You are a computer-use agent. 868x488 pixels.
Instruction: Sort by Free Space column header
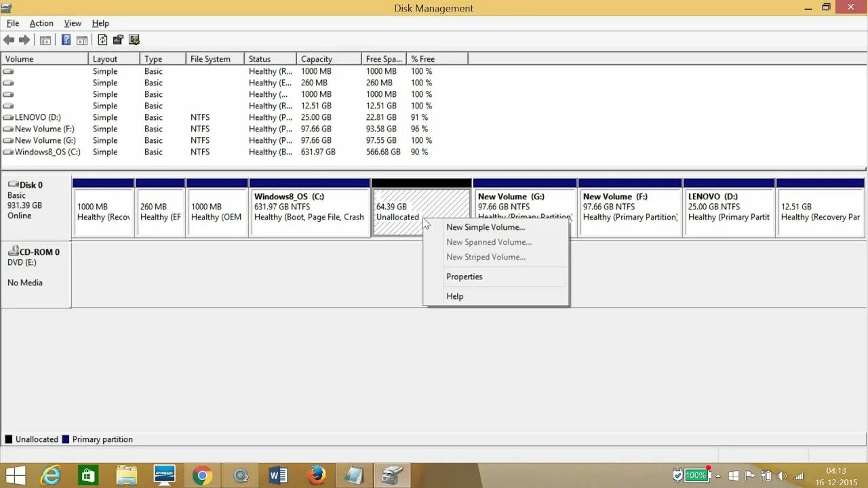click(384, 59)
